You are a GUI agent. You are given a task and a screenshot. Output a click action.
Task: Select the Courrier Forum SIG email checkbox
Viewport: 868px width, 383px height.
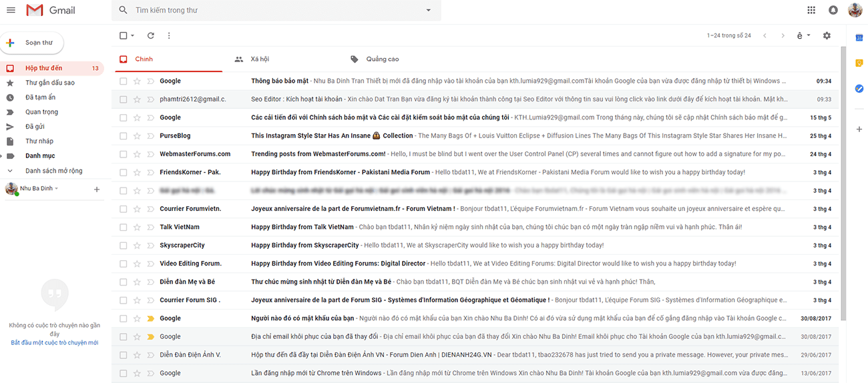click(123, 300)
